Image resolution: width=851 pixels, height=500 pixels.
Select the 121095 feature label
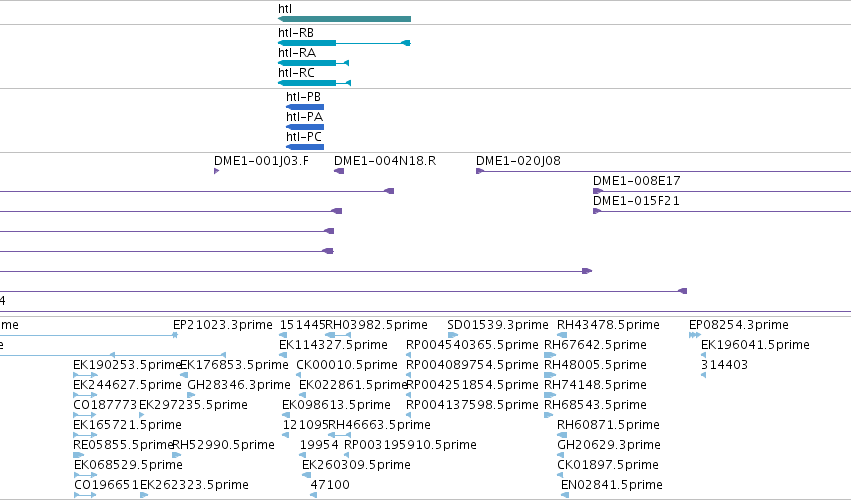pyautogui.click(x=305, y=425)
